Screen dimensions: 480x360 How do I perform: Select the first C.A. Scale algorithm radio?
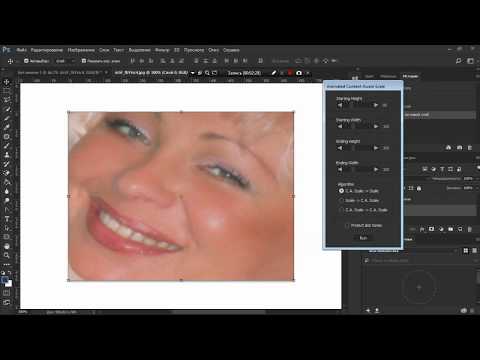click(341, 191)
